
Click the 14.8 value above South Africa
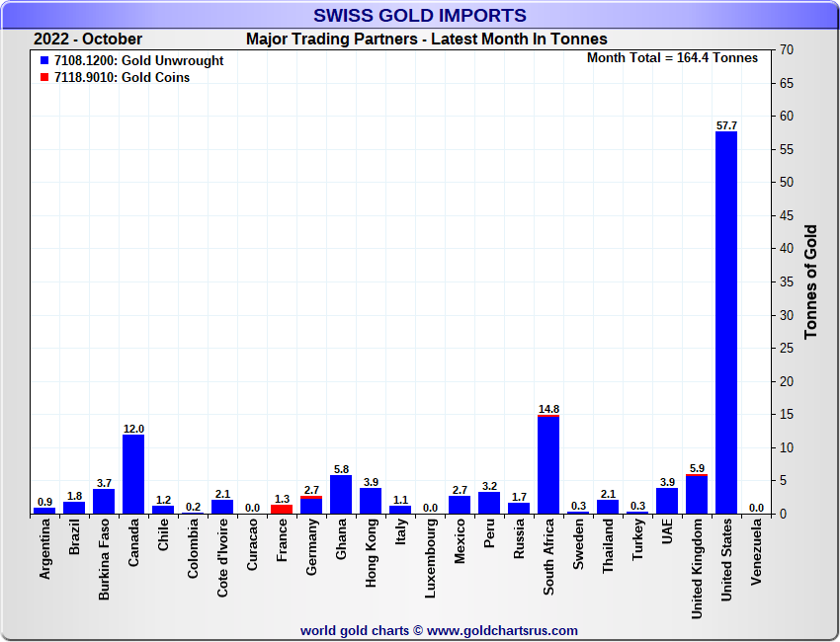(548, 409)
